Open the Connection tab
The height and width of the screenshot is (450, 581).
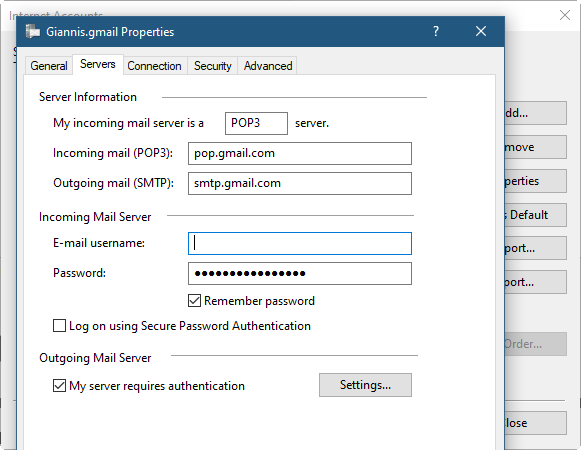pyautogui.click(x=155, y=66)
